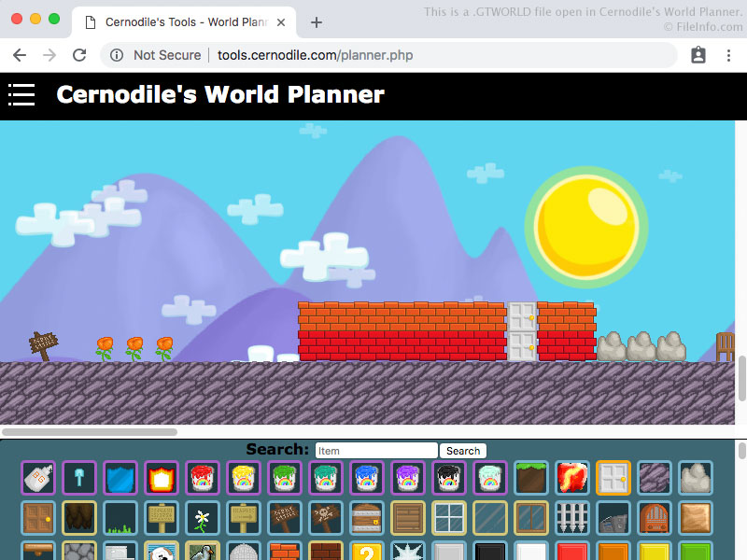Open the browser three-dot menu
The image size is (747, 560).
[x=728, y=55]
